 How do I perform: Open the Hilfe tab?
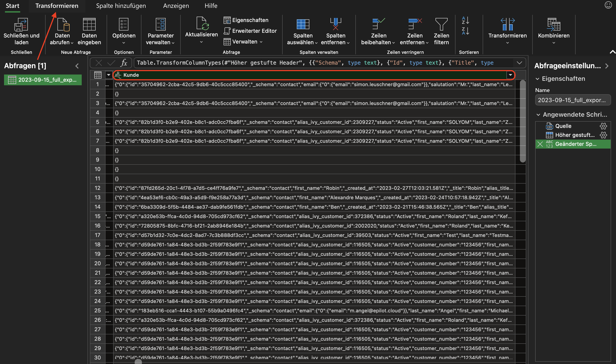point(211,6)
